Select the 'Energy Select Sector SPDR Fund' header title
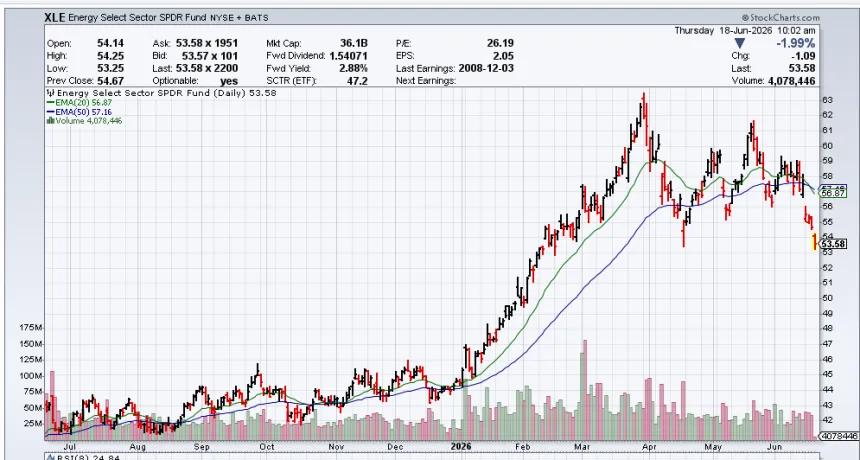This screenshot has width=860, height=460. (137, 18)
